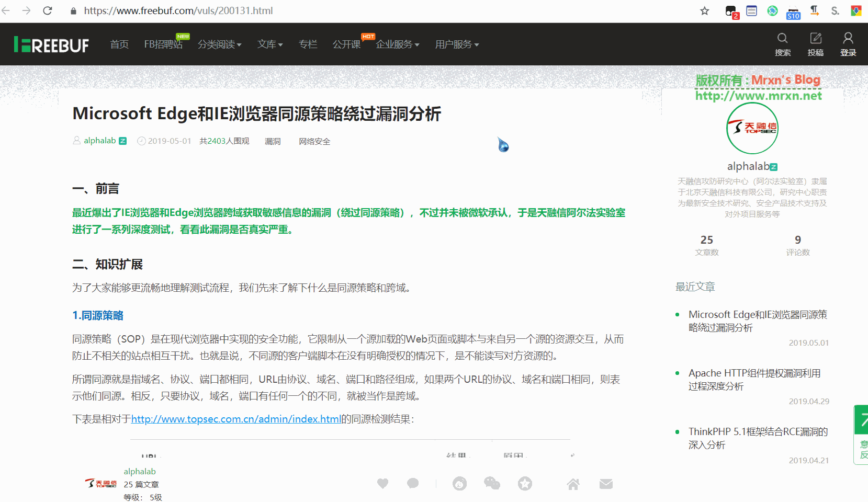Click the 25 篇文章 text in bottom bar
The height and width of the screenshot is (502, 868).
click(141, 484)
